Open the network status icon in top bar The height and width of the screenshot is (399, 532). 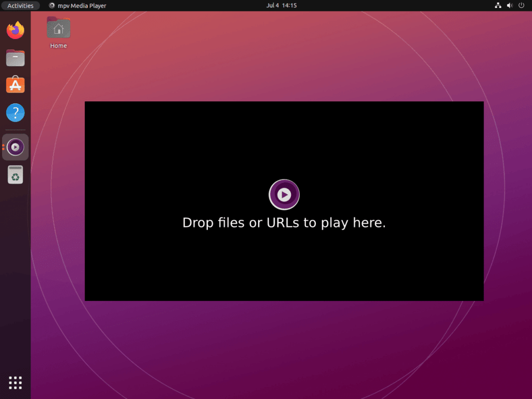tap(498, 6)
